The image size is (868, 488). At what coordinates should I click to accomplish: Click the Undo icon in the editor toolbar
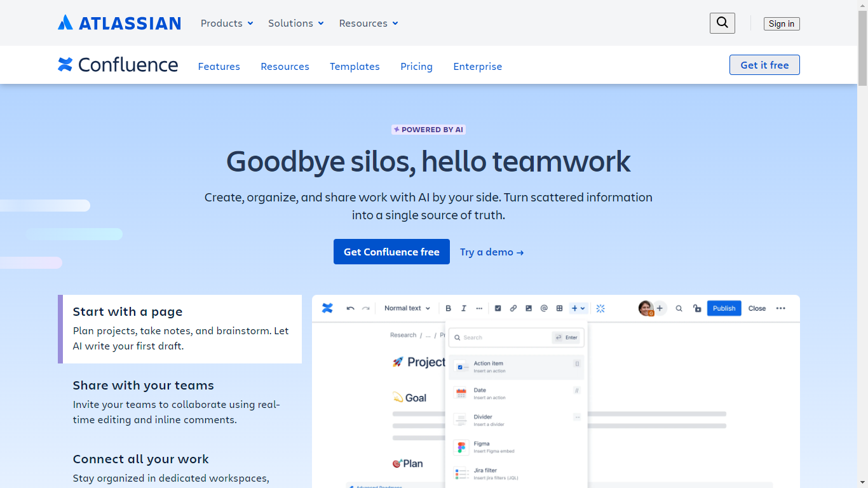coord(350,308)
